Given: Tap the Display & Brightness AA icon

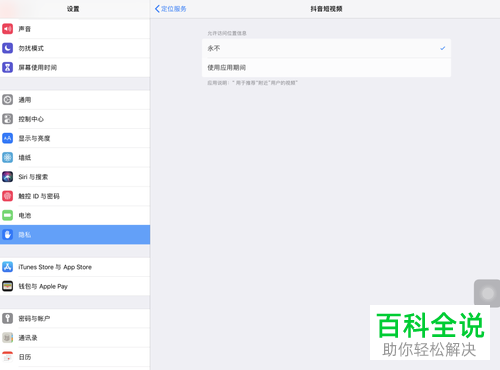Looking at the screenshot, I should (x=8, y=138).
